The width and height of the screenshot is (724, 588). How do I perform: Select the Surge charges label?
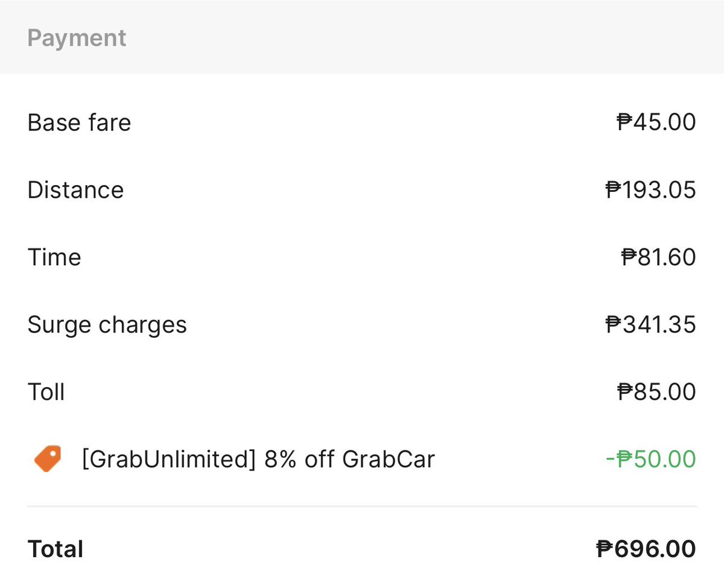coord(107,325)
